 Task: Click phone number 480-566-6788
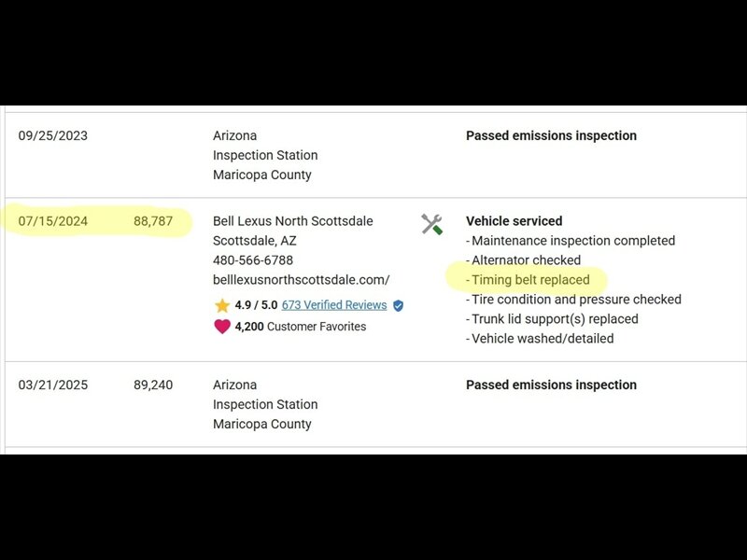coord(253,260)
